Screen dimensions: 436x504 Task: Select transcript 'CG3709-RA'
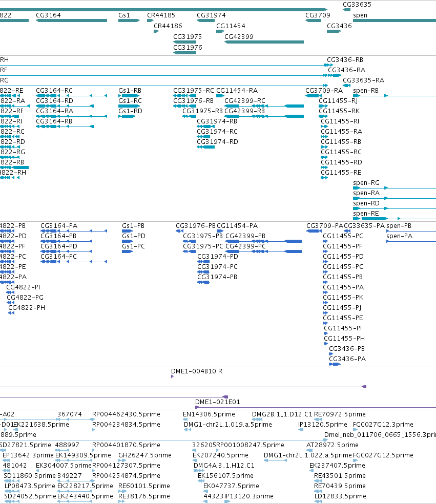324,91
